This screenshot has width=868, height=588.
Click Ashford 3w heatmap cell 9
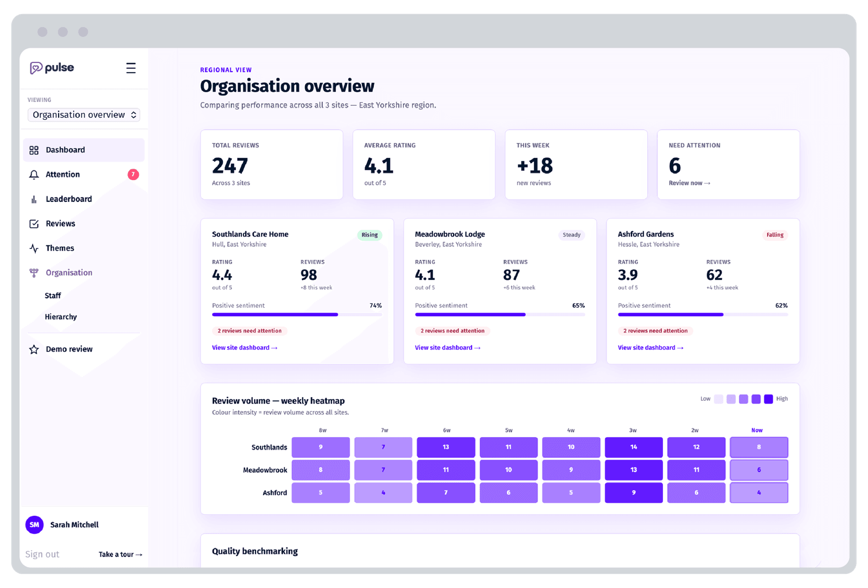point(634,493)
